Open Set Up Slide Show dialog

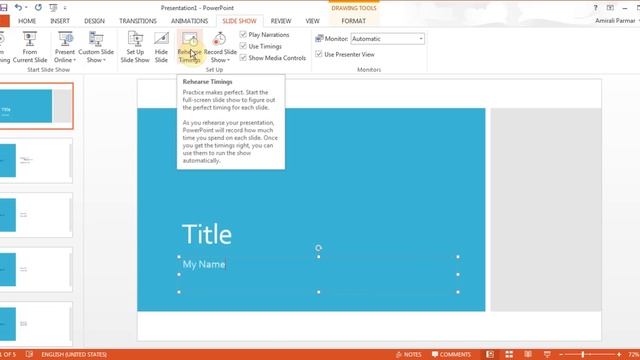(x=135, y=47)
